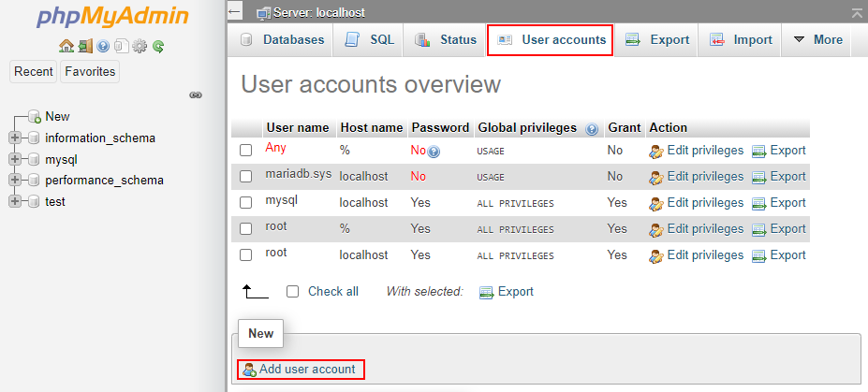Click the log out door icon
The width and height of the screenshot is (868, 392).
85,47
